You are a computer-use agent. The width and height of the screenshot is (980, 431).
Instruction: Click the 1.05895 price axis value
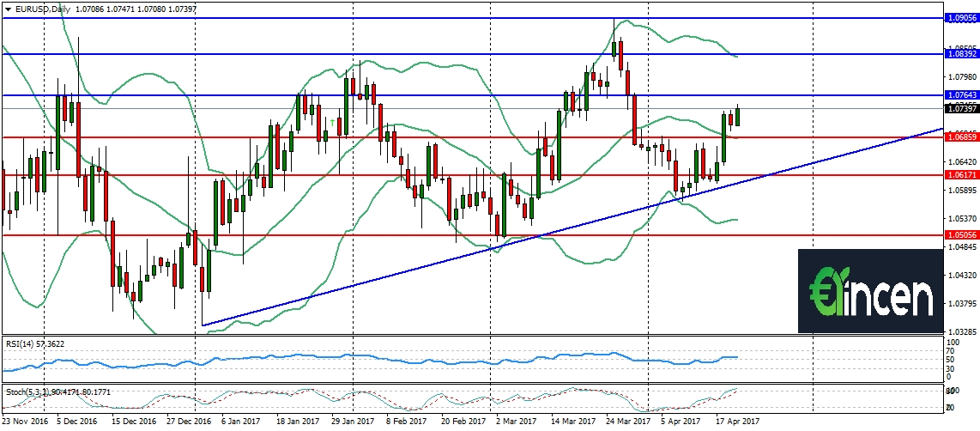[x=963, y=190]
